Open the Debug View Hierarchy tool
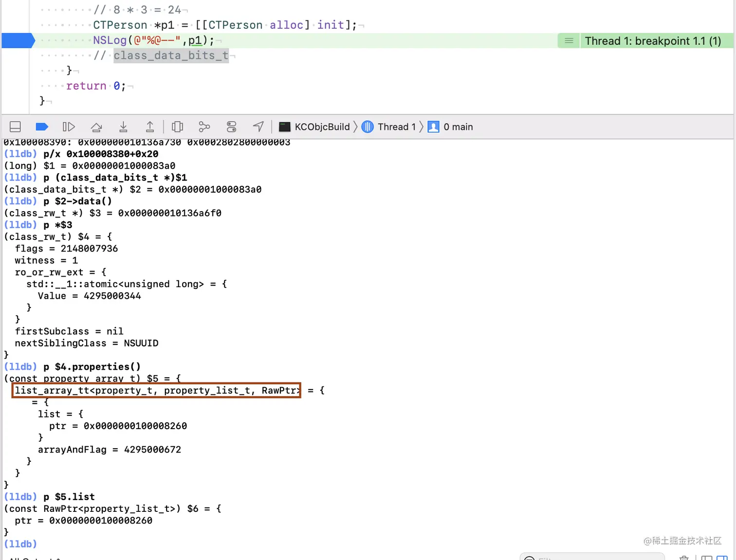This screenshot has height=560, width=736. [x=178, y=127]
